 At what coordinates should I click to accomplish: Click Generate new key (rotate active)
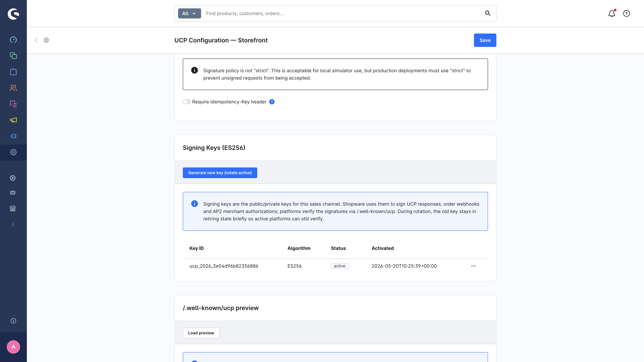pos(220,173)
